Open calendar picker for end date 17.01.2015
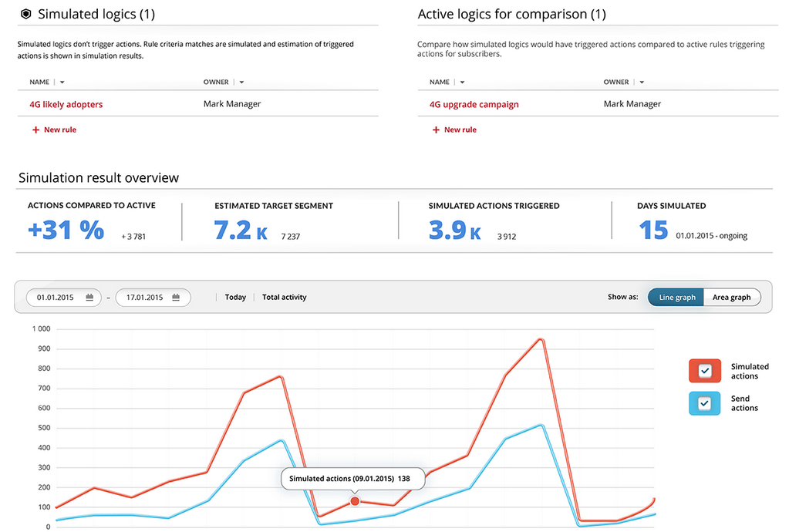The height and width of the screenshot is (532, 789). pos(176,298)
